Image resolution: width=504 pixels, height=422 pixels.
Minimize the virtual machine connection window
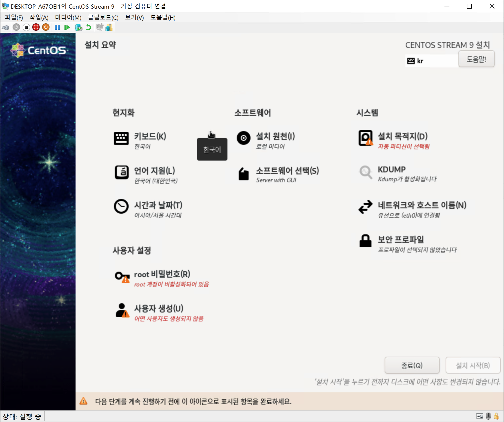pos(447,6)
